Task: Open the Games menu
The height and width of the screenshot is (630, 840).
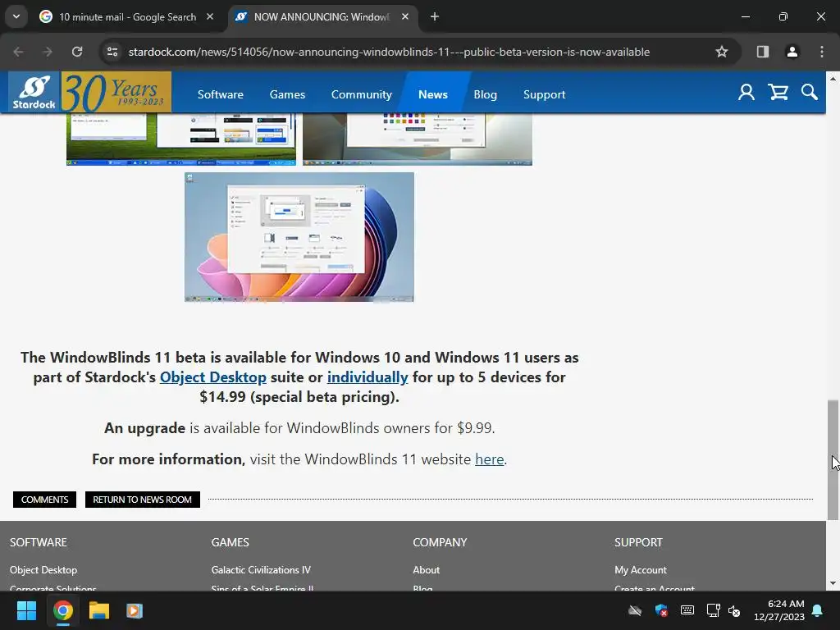Action: coord(287,94)
